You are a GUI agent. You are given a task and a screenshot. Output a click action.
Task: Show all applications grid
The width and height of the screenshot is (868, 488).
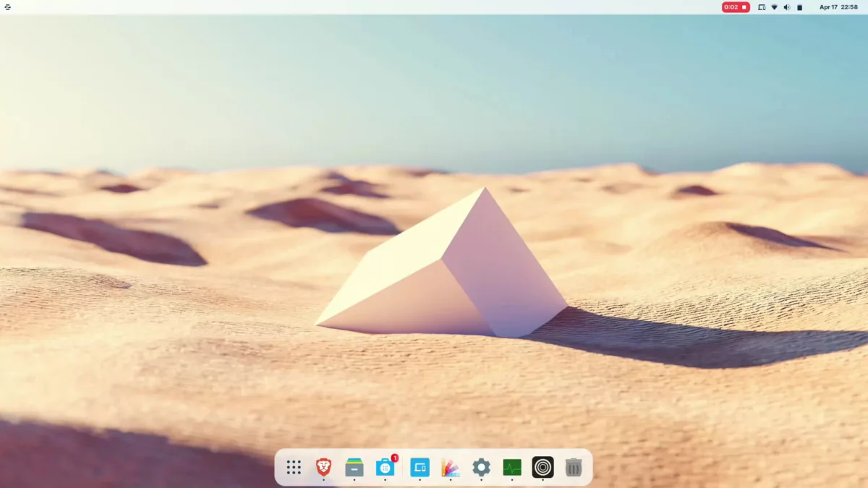[x=294, y=467]
